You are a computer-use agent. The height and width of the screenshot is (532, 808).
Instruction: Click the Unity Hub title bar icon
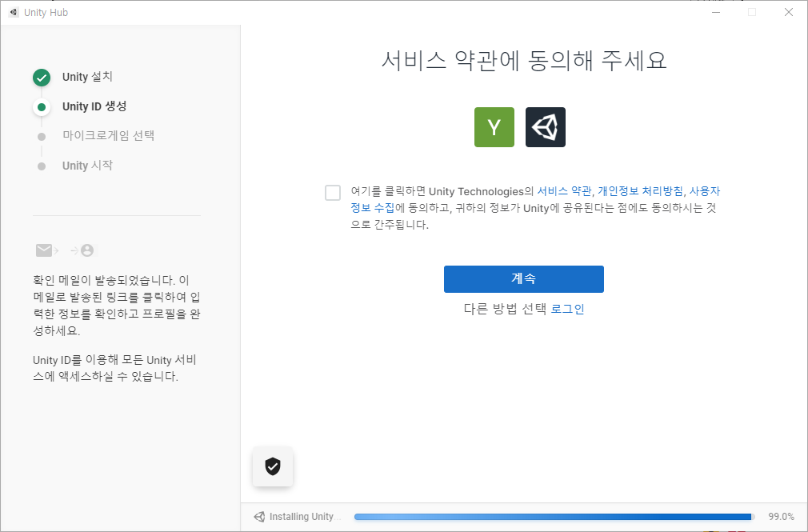[x=14, y=12]
